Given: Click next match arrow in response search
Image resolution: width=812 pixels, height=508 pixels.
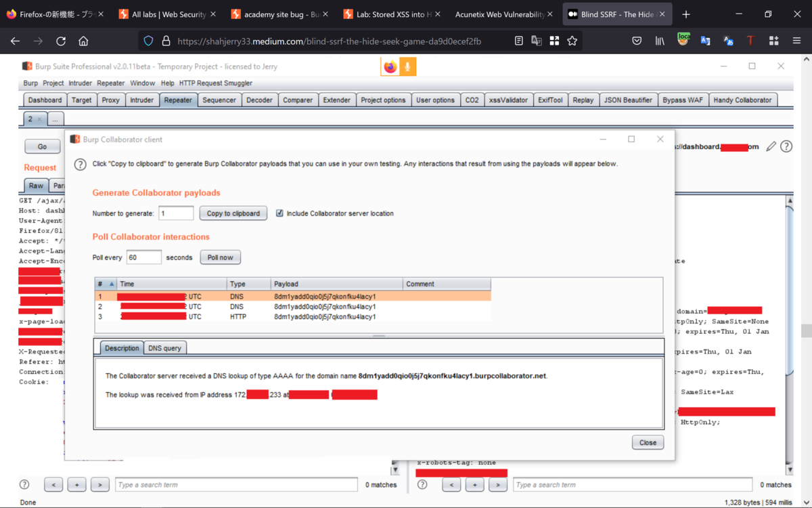Looking at the screenshot, I should [x=497, y=484].
